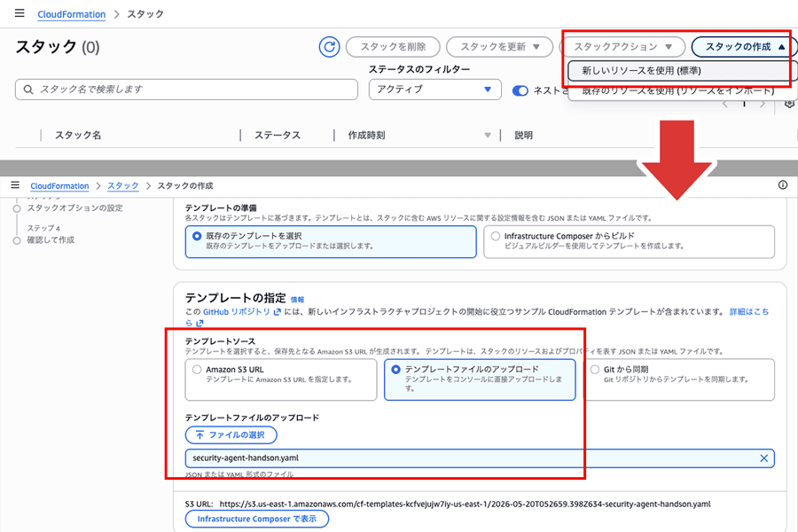Viewport: 798px width, 532px height.
Task: Click the security-agent-handson.yaml file field
Action: (x=480, y=458)
